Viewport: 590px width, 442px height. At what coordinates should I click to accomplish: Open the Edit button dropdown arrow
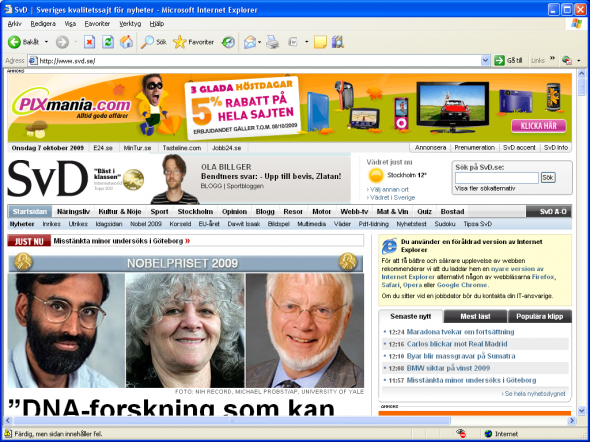click(307, 42)
